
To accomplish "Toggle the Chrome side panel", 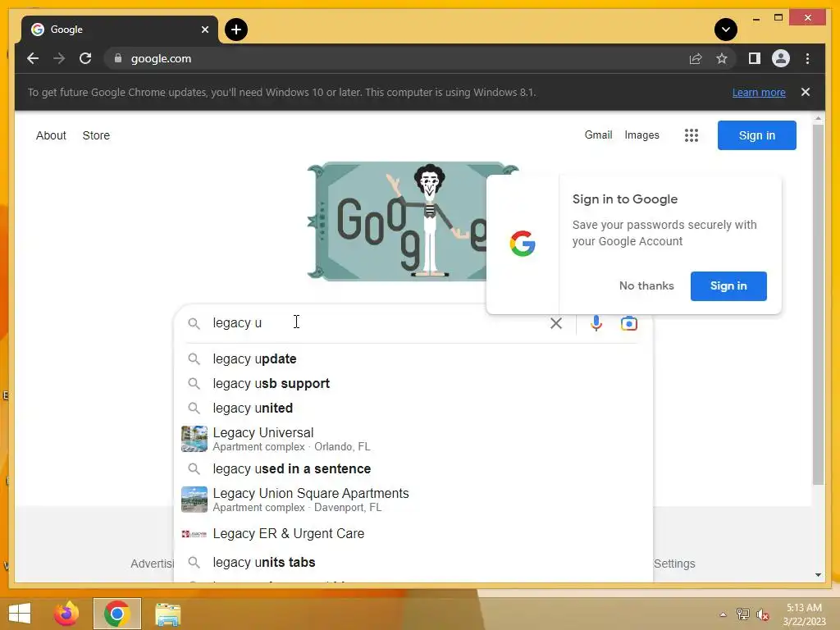I will click(x=755, y=58).
